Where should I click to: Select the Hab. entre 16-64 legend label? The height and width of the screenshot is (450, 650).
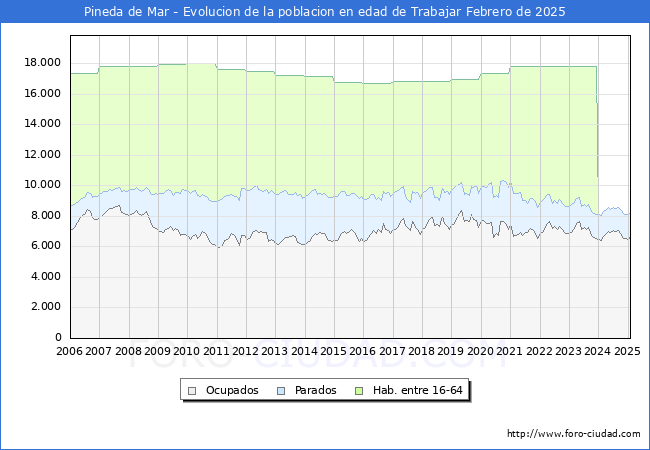pos(417,390)
